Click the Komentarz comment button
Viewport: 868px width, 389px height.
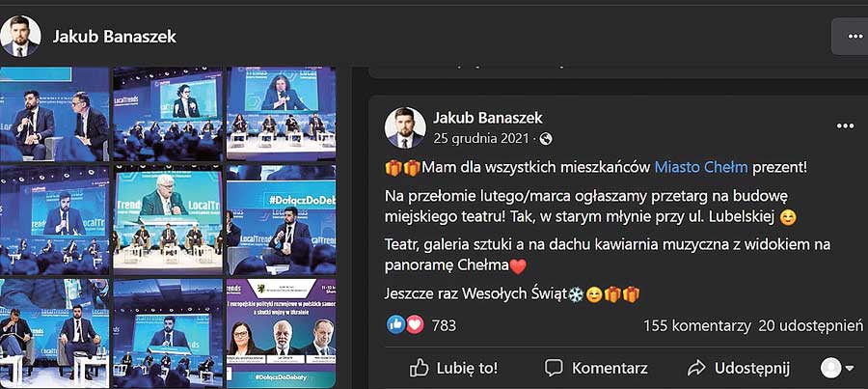click(596, 368)
